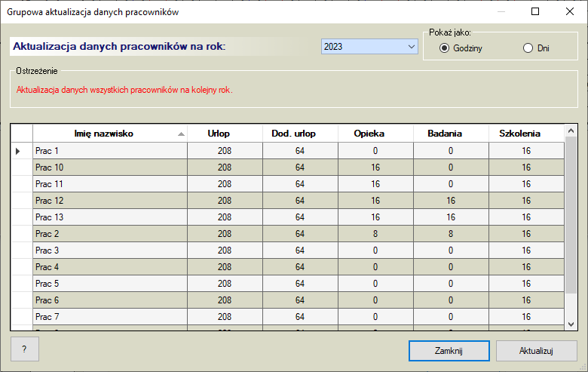The image size is (588, 372).
Task: Click the Dod. urlop column header
Action: coord(300,134)
